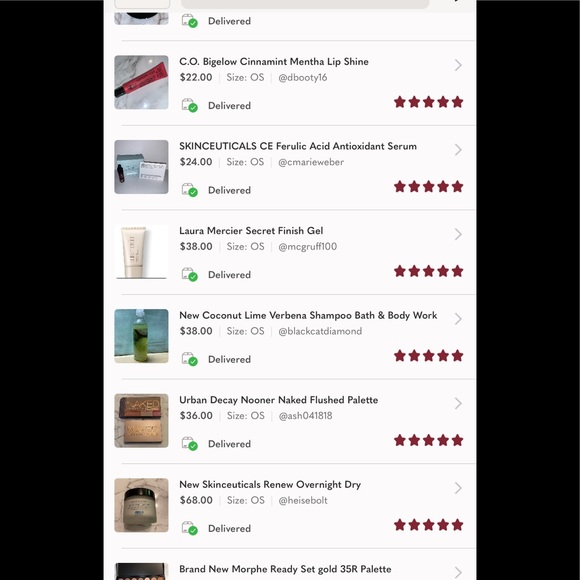Click five-star rating on Lip Shine order

tap(428, 102)
